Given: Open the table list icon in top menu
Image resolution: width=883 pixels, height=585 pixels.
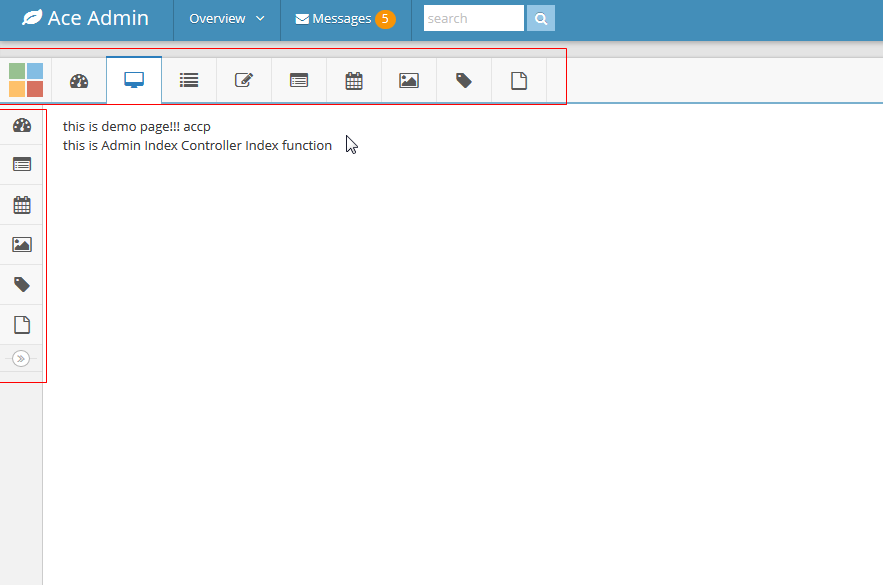Looking at the screenshot, I should [299, 81].
